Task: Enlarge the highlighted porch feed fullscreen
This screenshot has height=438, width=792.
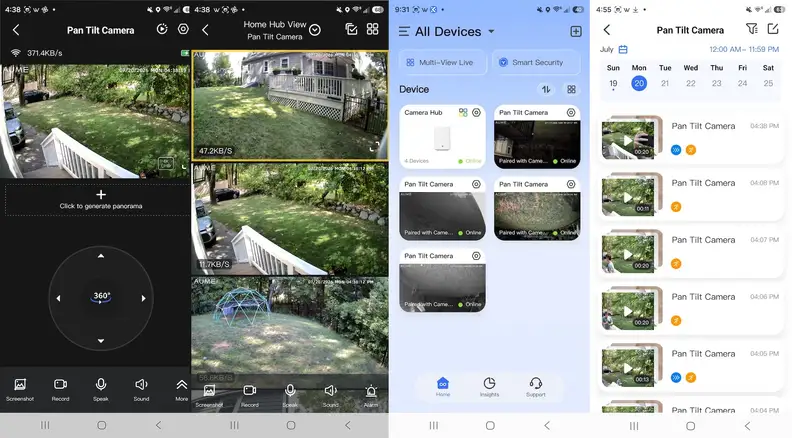Action: point(374,147)
